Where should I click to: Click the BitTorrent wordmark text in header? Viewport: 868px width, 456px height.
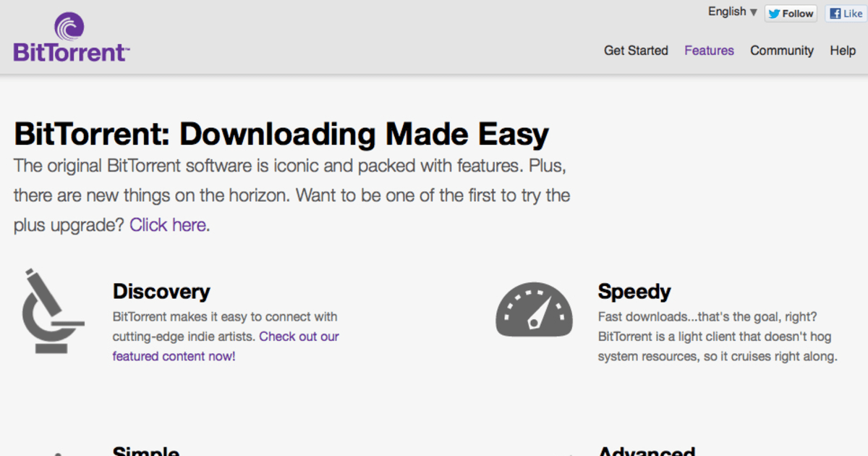click(71, 53)
